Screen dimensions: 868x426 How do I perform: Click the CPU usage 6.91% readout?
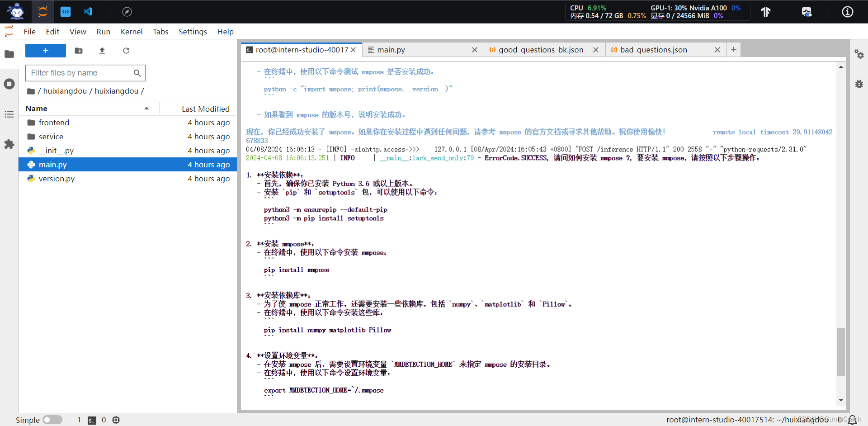point(588,8)
